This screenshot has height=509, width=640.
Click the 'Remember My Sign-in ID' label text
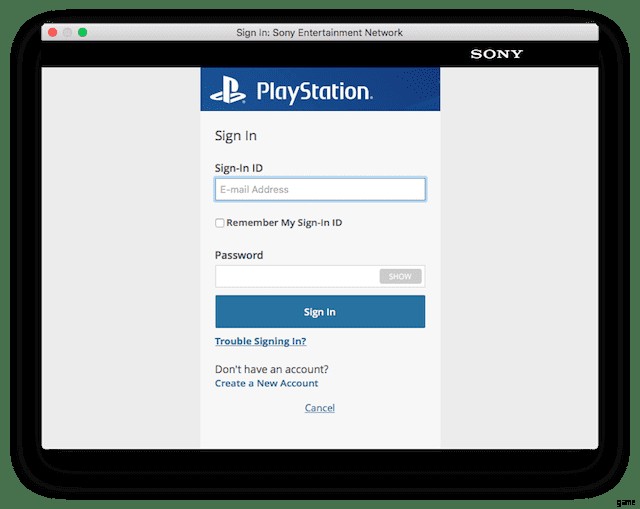point(284,223)
